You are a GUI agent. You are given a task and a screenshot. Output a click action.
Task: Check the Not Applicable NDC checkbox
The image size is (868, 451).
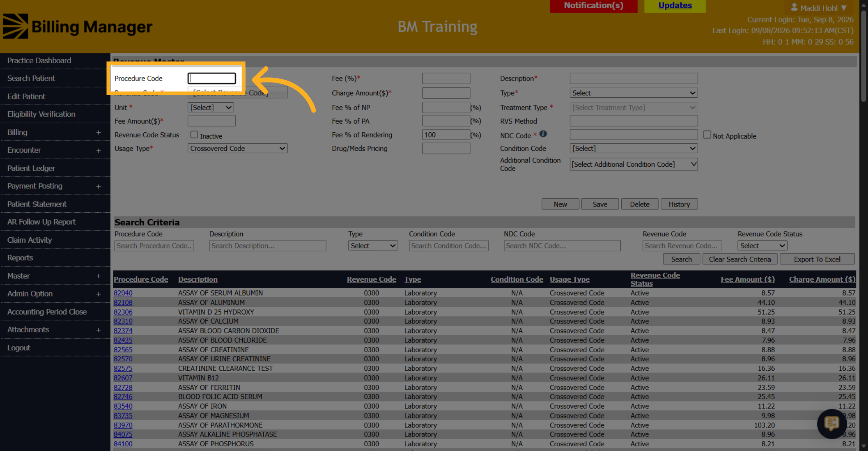tap(707, 135)
